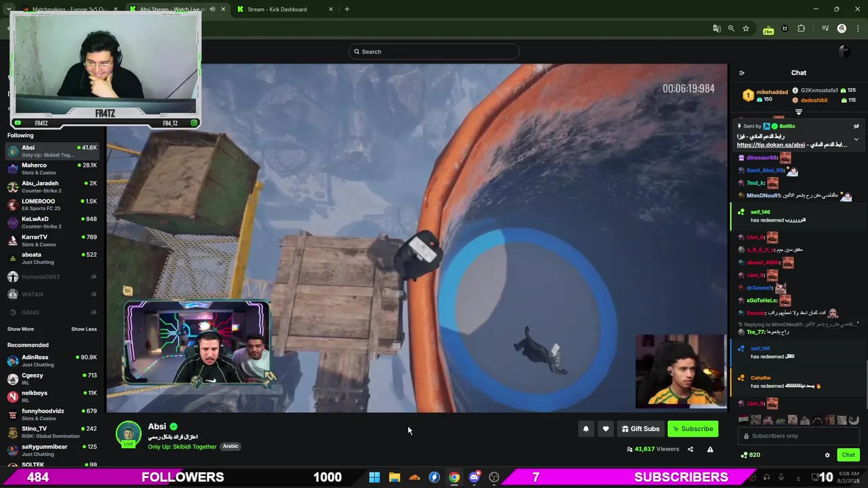Click the green Subscribe button
The image size is (868, 488).
693,428
